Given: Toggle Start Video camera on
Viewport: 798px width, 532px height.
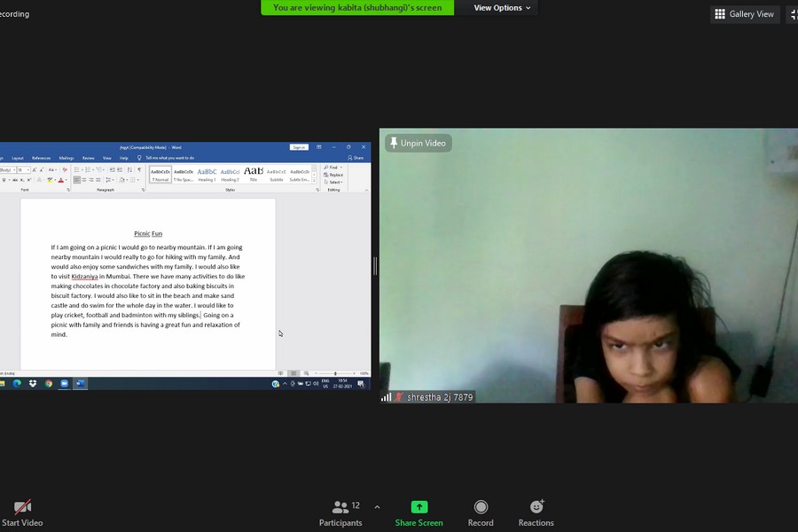Looking at the screenshot, I should [x=22, y=512].
